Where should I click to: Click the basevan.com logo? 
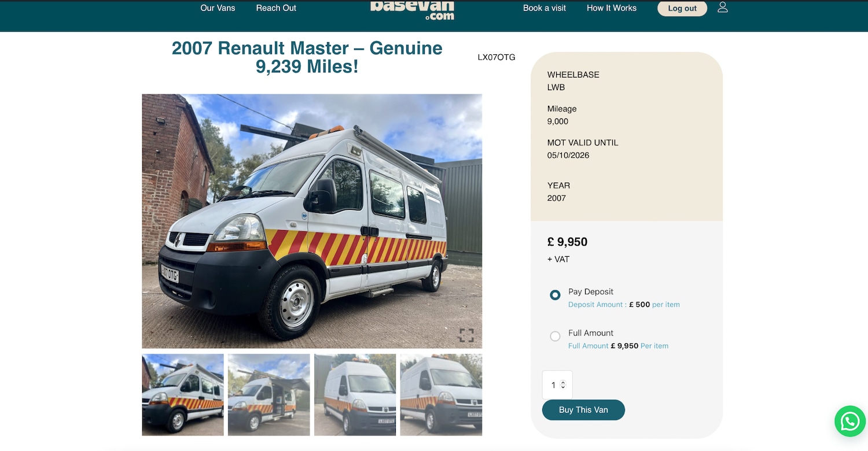[412, 10]
